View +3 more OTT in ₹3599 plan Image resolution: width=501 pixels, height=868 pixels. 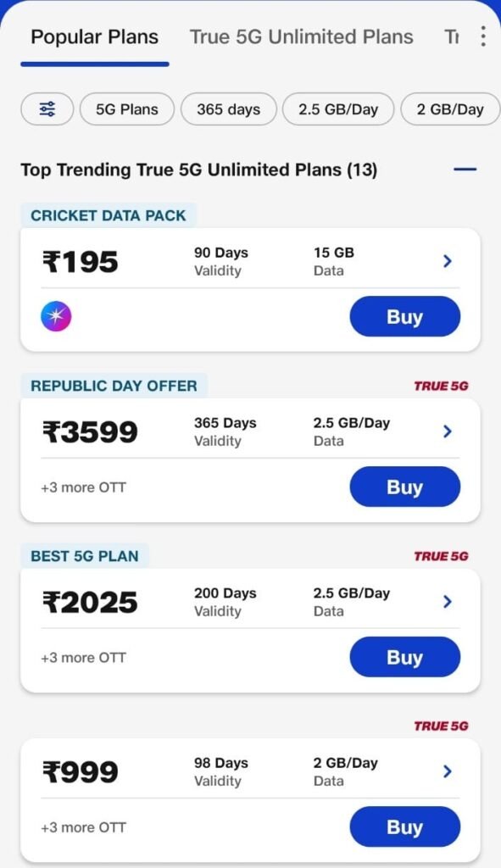tap(84, 487)
